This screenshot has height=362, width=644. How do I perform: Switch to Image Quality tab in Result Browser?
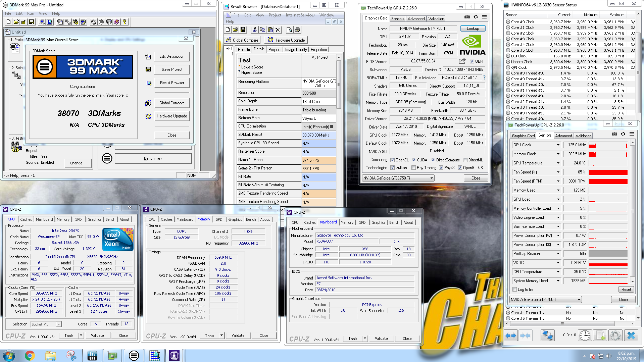point(296,50)
